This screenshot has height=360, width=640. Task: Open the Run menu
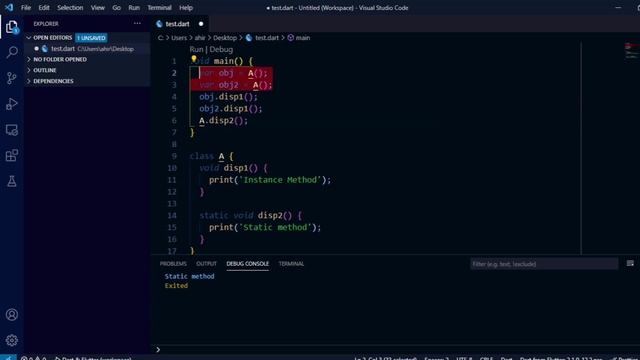click(x=134, y=8)
